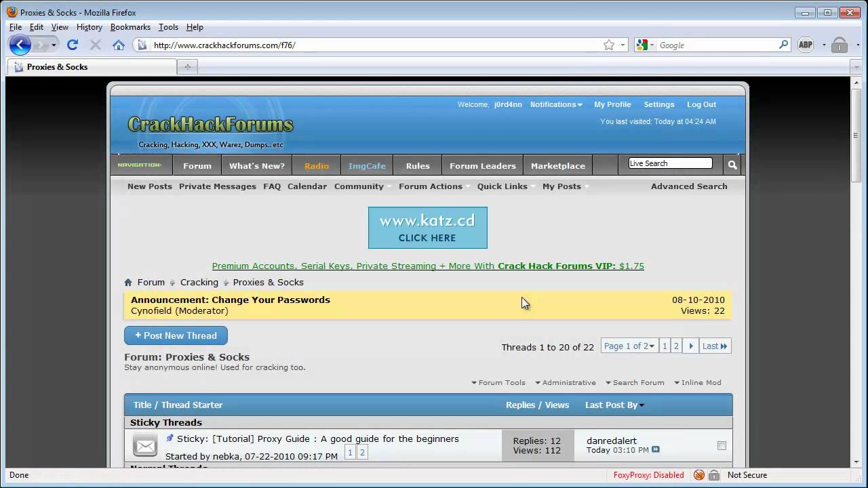Click the www.katz.cd banner ad
The height and width of the screenshot is (488, 868).
(428, 228)
